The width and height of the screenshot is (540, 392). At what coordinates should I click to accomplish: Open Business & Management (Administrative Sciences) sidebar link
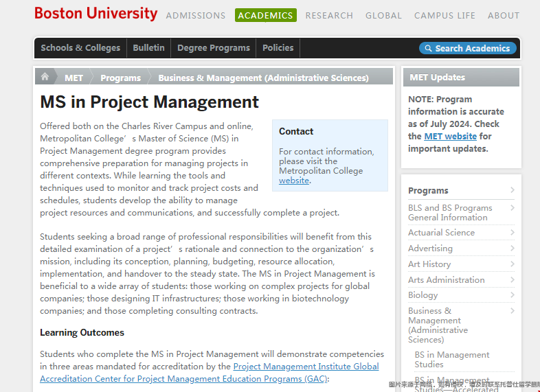click(x=438, y=325)
